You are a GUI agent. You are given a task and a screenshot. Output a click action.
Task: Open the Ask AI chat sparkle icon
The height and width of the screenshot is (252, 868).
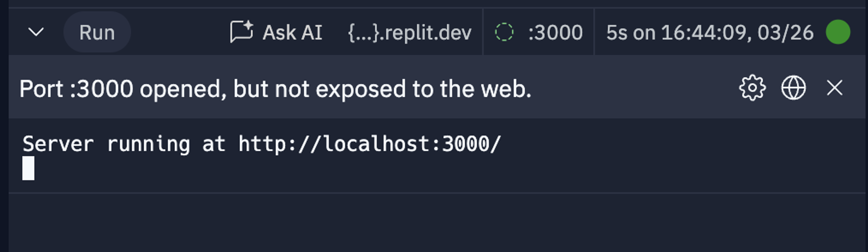pyautogui.click(x=242, y=32)
